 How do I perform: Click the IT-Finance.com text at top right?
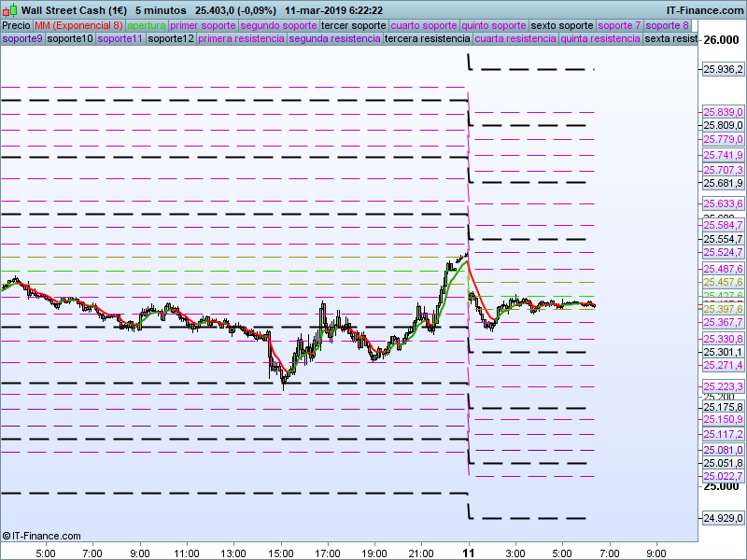click(x=705, y=10)
